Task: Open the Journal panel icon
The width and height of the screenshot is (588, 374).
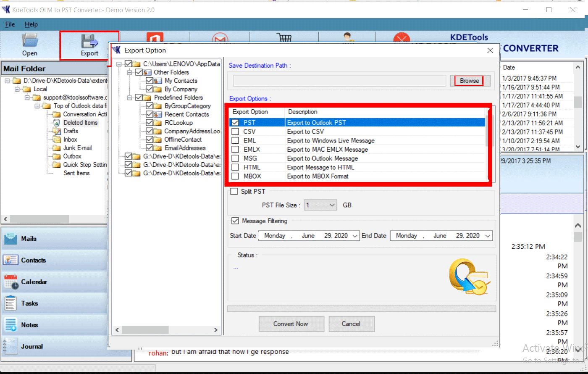Action: click(10, 346)
